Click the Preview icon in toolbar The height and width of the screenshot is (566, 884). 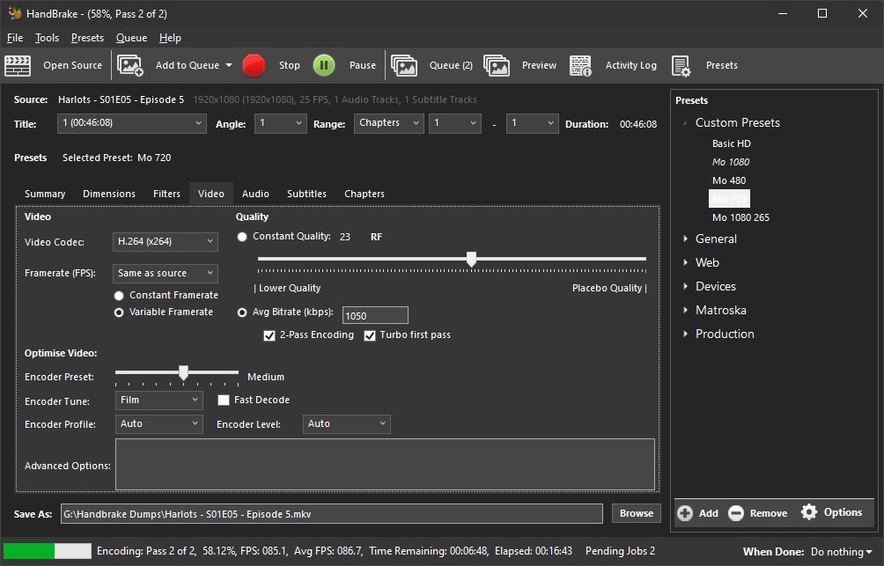(497, 66)
